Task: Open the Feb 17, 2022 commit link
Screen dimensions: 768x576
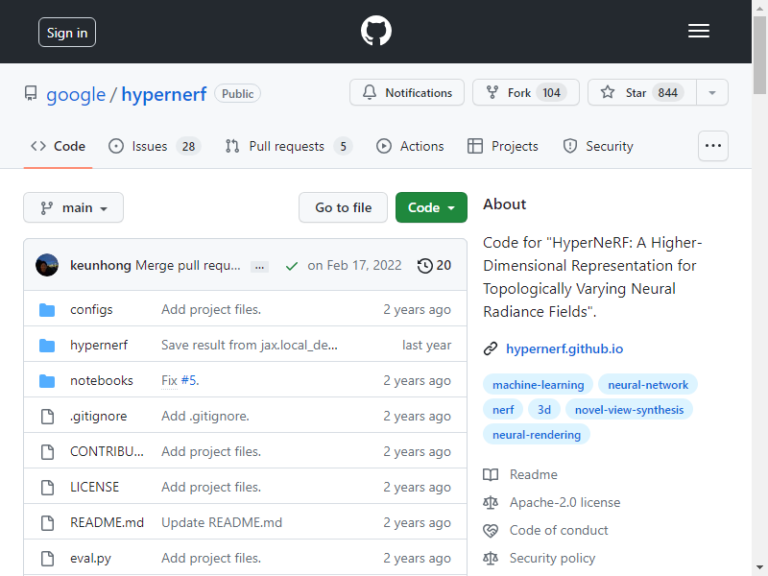Action: click(354, 265)
